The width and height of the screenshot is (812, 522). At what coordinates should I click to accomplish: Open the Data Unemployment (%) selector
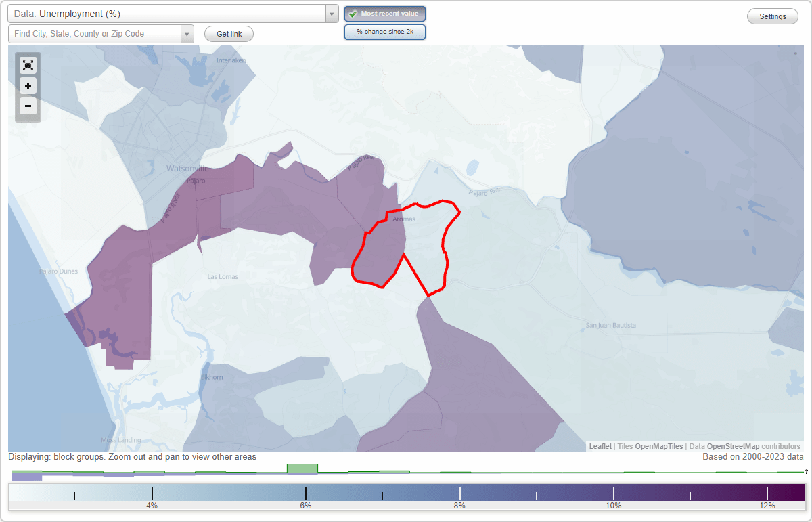click(x=173, y=14)
